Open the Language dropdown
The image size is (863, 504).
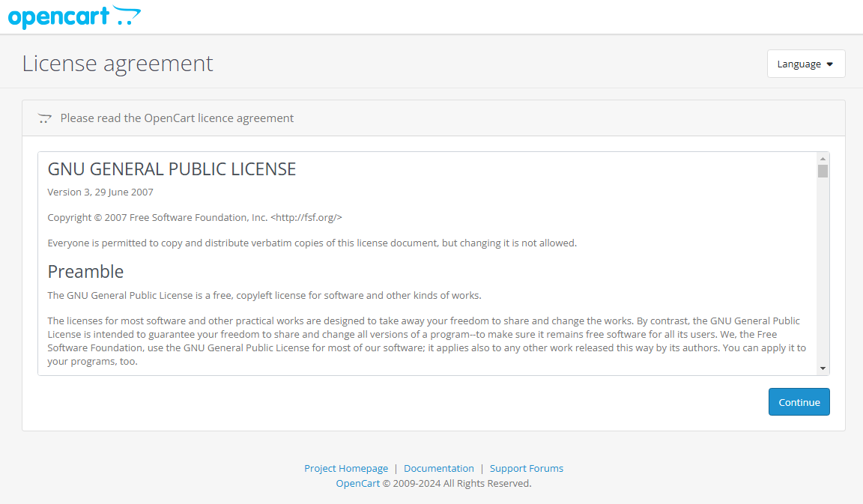pos(806,64)
